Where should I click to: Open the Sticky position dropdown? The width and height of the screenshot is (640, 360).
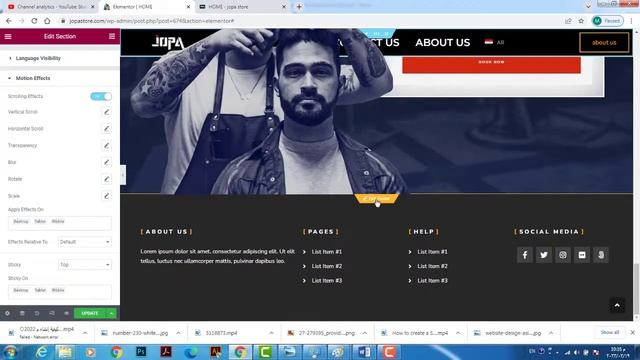click(x=84, y=265)
